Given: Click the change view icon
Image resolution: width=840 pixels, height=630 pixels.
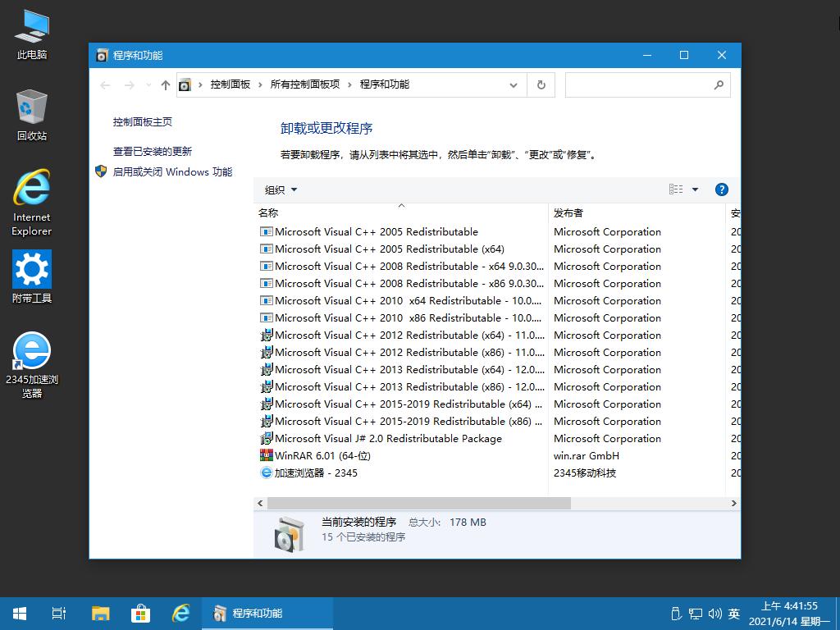Looking at the screenshot, I should [x=676, y=189].
